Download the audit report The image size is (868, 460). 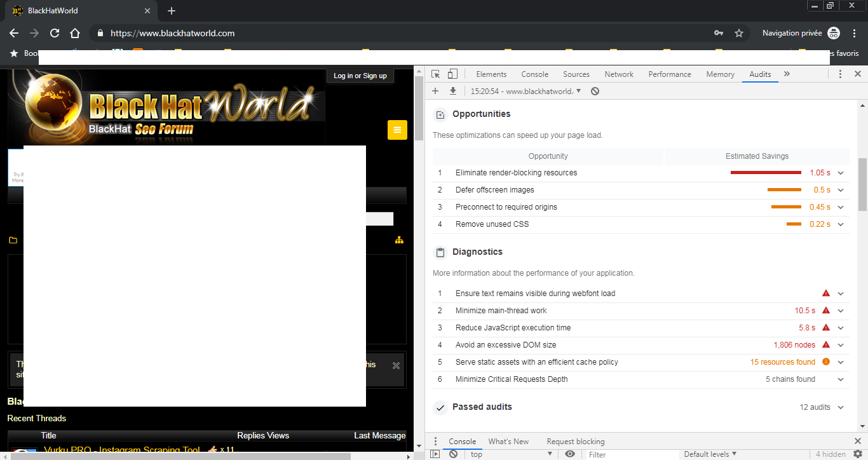pyautogui.click(x=453, y=91)
